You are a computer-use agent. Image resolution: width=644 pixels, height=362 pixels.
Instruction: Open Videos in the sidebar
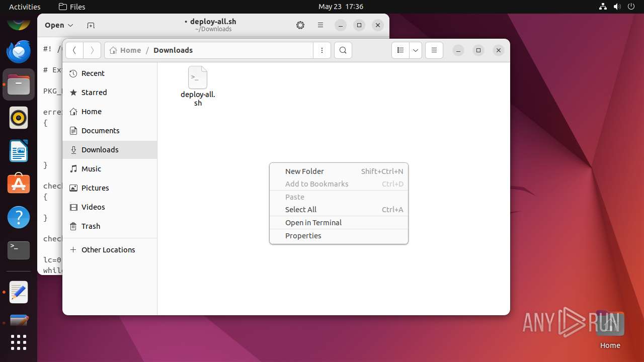coord(110,207)
